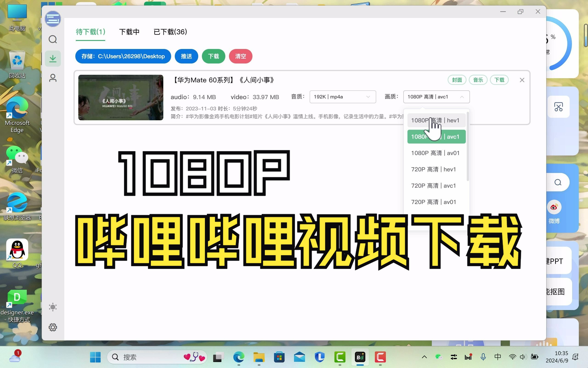The width and height of the screenshot is (588, 368).
Task: Click the quality list scrollbar
Action: (468, 147)
